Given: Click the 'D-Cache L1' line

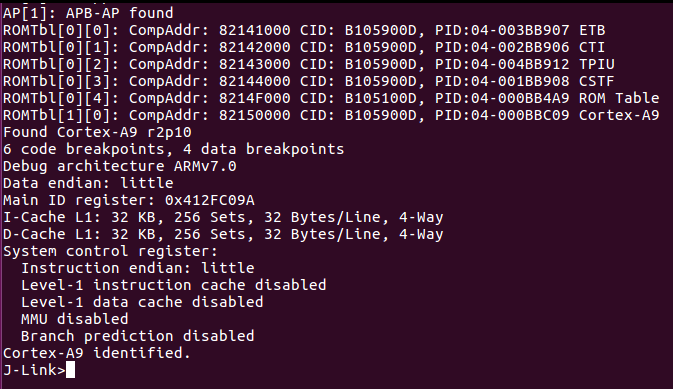Looking at the screenshot, I should point(223,234).
